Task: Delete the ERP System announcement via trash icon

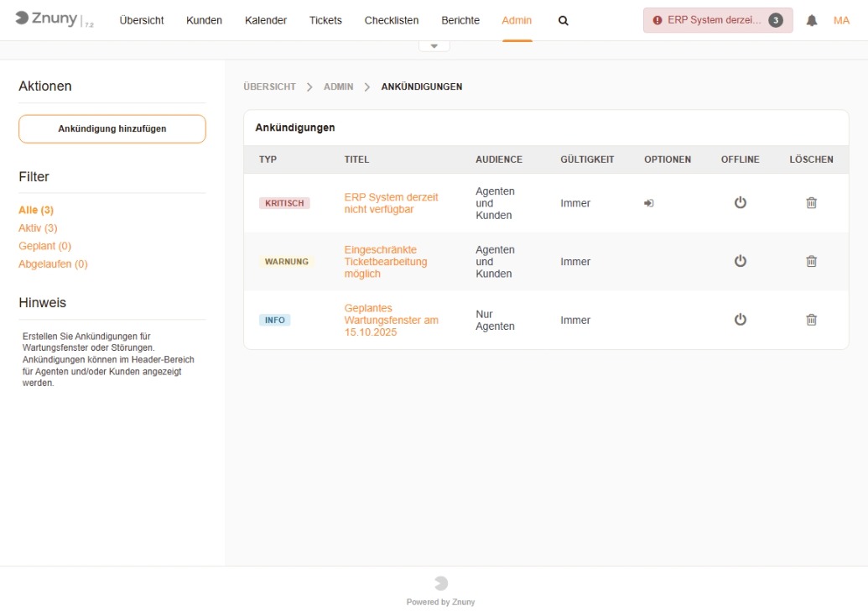Action: [811, 203]
